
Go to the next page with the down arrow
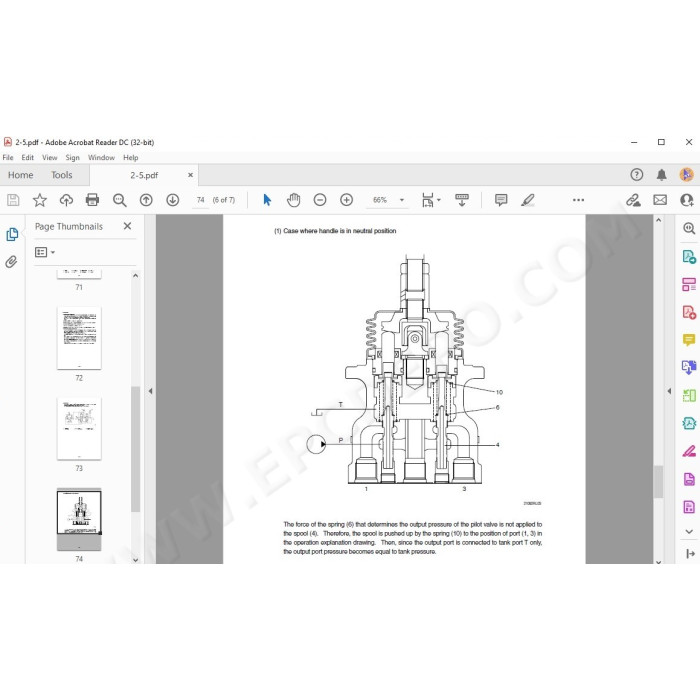click(173, 200)
